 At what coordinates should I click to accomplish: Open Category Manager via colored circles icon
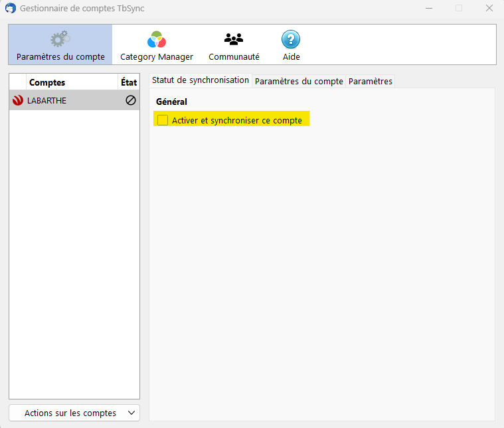tap(157, 39)
